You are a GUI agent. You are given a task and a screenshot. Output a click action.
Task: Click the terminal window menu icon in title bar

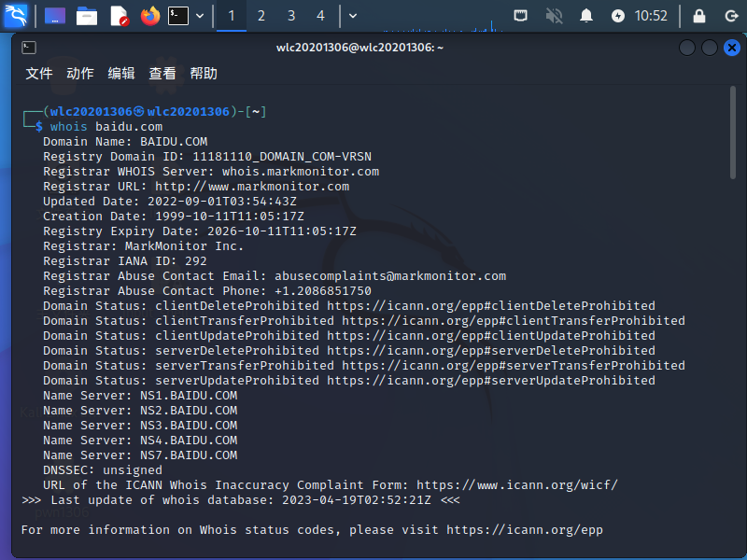tap(29, 48)
